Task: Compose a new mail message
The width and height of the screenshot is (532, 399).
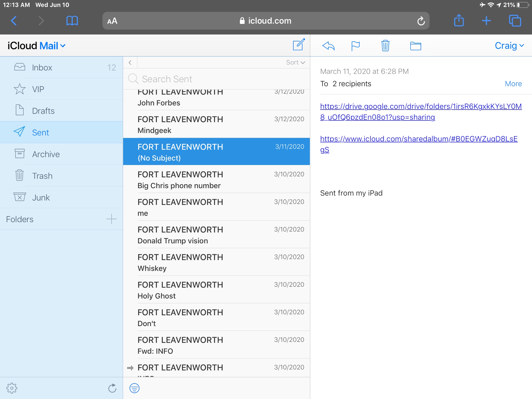Action: point(299,45)
